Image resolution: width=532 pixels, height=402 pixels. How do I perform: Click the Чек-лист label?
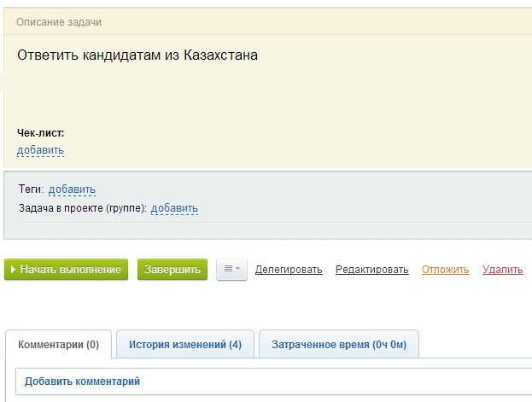click(41, 133)
